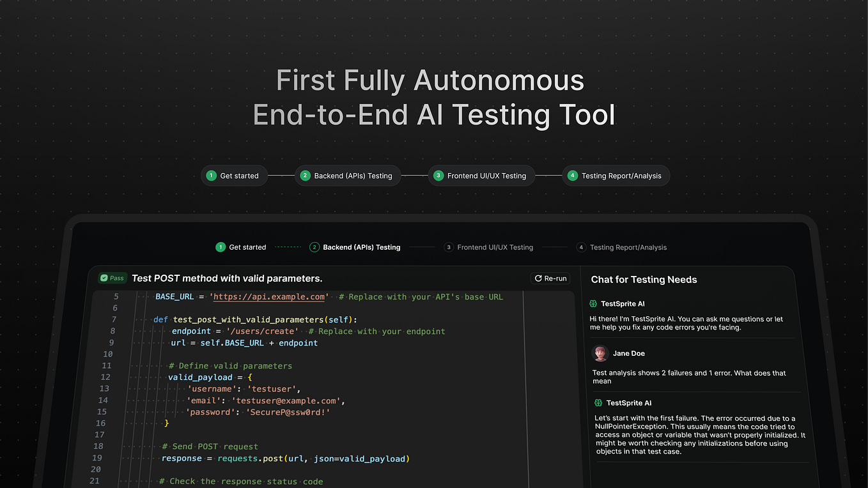
Task: Click the "Hi there! I'm TestSprite AI" greeting message
Action: pos(686,323)
